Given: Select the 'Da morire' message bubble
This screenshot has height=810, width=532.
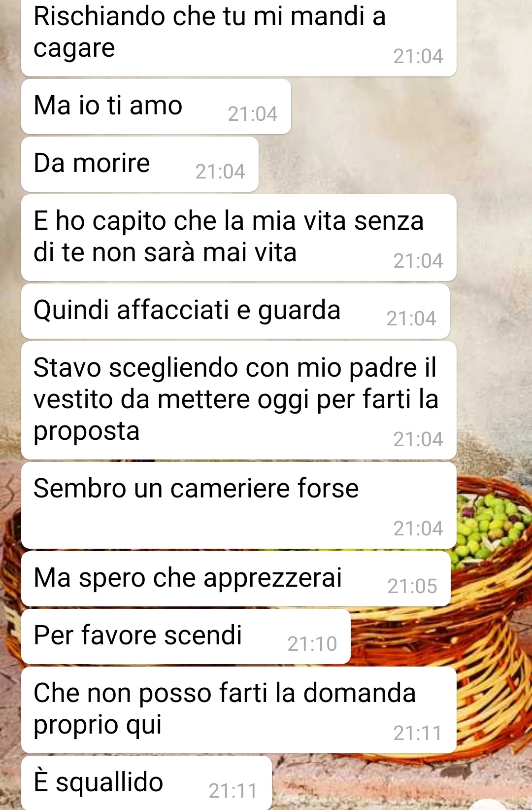Looking at the screenshot, I should (x=140, y=164).
